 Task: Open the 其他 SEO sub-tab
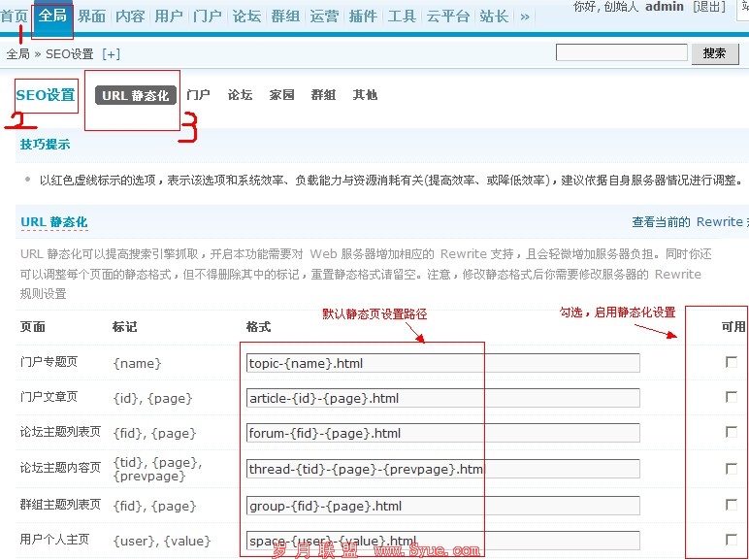(x=365, y=95)
